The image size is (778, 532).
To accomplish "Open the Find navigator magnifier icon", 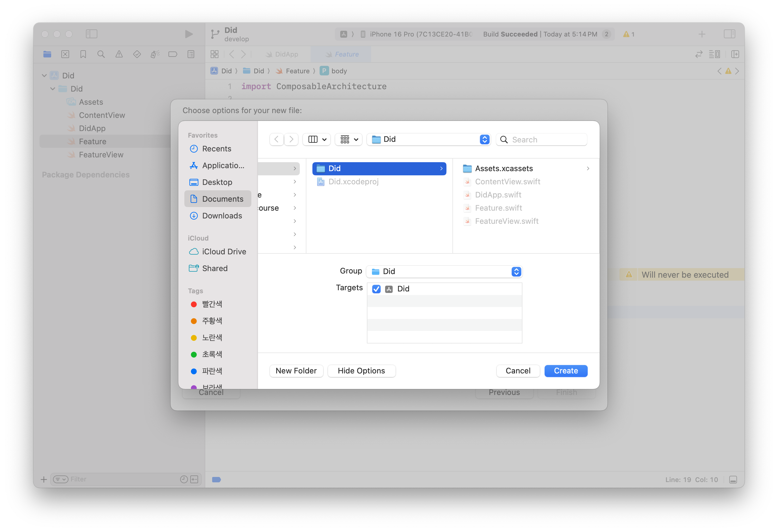I will point(101,54).
